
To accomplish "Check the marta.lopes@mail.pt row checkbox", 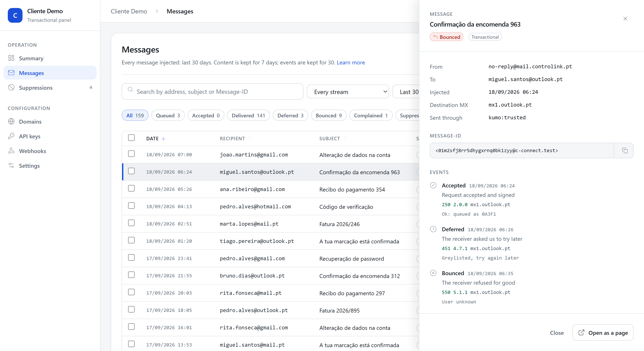I will click(x=131, y=223).
